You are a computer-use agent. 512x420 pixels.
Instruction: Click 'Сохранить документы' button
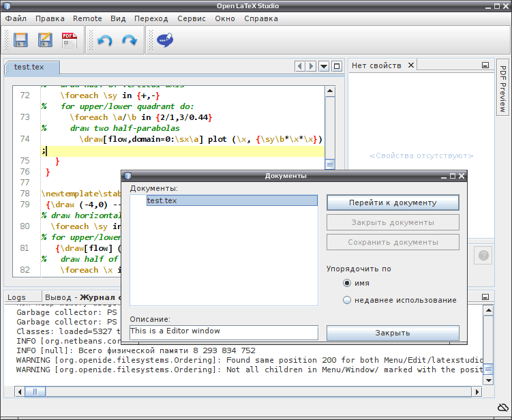point(393,242)
